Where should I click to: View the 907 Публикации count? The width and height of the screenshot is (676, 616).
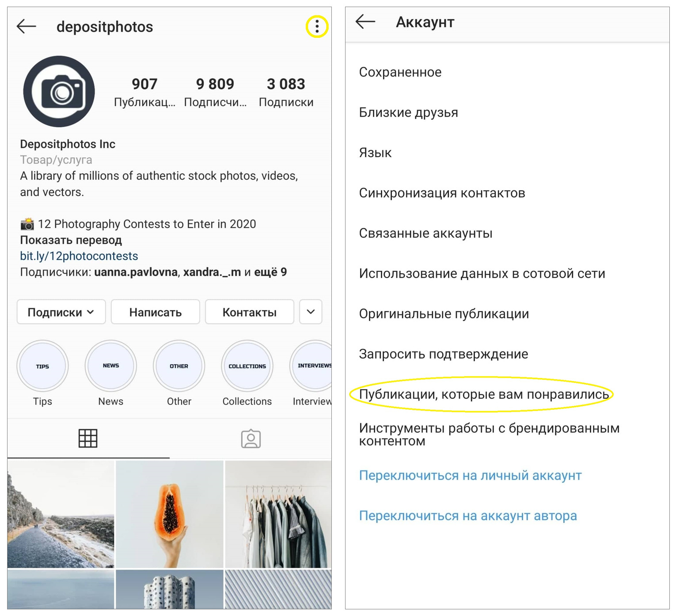pos(144,92)
